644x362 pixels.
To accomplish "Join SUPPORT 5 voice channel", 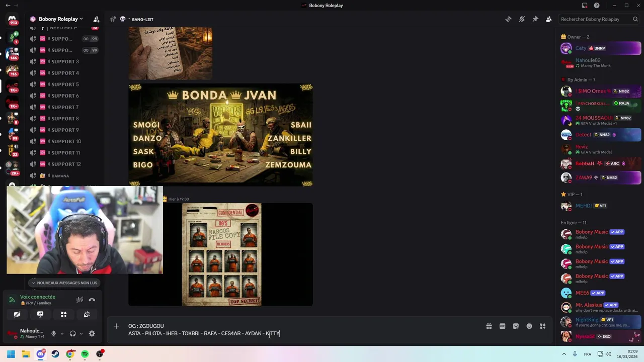I will point(65,84).
